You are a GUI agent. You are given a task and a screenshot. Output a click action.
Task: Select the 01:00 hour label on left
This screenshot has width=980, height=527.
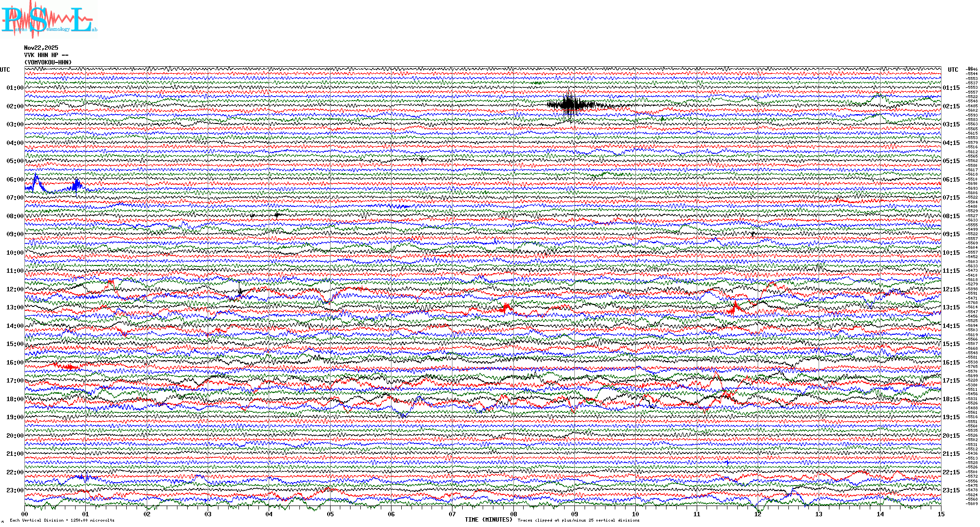coord(15,88)
